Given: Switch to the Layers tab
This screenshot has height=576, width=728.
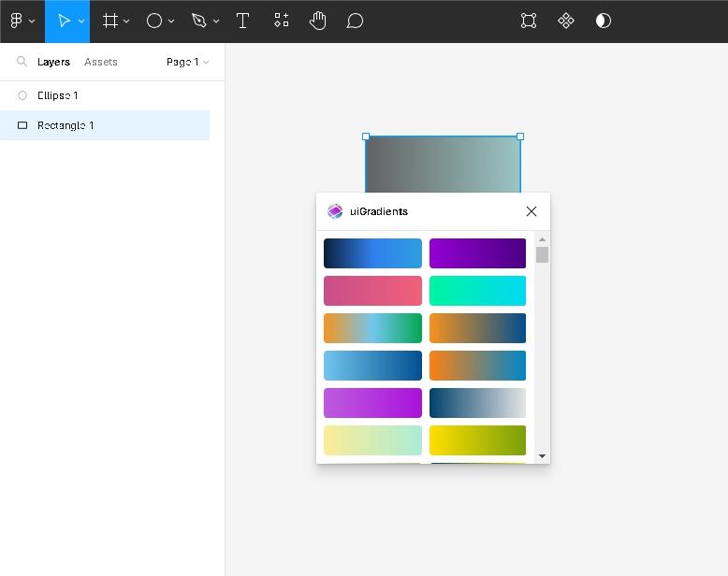Looking at the screenshot, I should click(x=53, y=62).
